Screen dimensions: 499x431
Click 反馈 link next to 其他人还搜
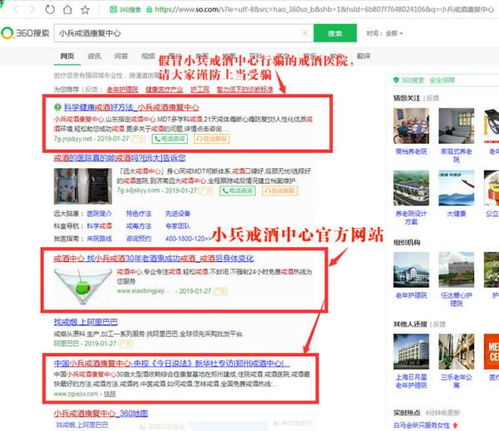(x=439, y=324)
